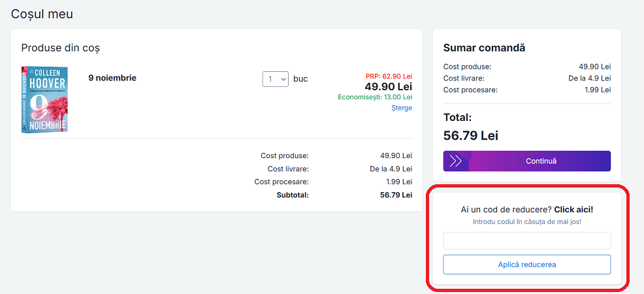This screenshot has width=644, height=294.
Task: Click the double-chevron icon on the Continuă button
Action: (456, 161)
